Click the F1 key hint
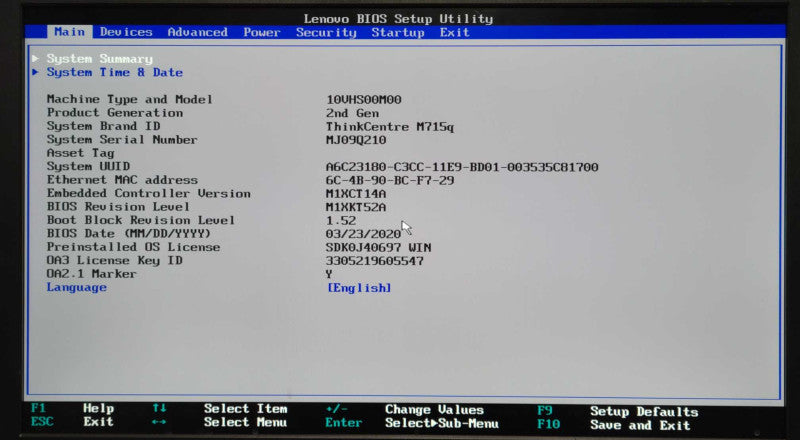800x440 pixels. (x=38, y=408)
